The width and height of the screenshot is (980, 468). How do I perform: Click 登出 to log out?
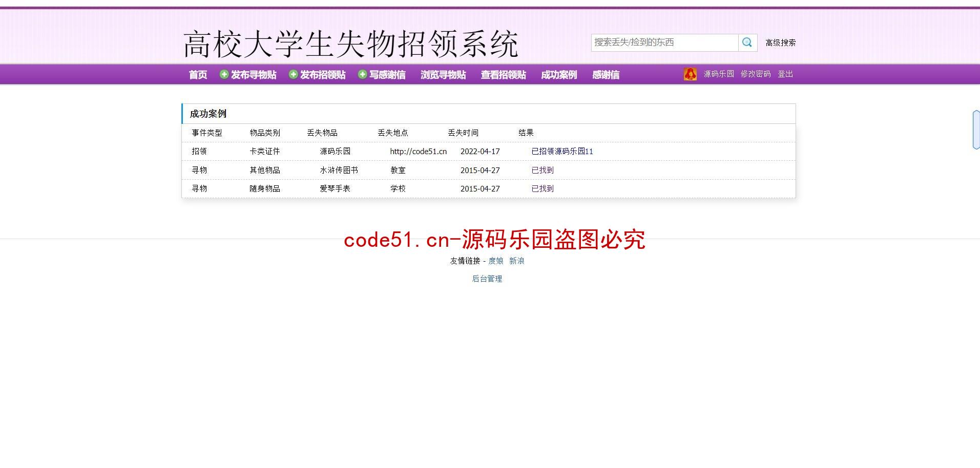click(x=785, y=74)
